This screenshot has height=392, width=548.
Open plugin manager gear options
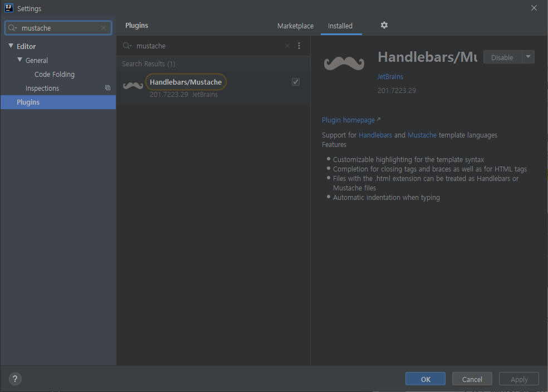click(x=384, y=25)
